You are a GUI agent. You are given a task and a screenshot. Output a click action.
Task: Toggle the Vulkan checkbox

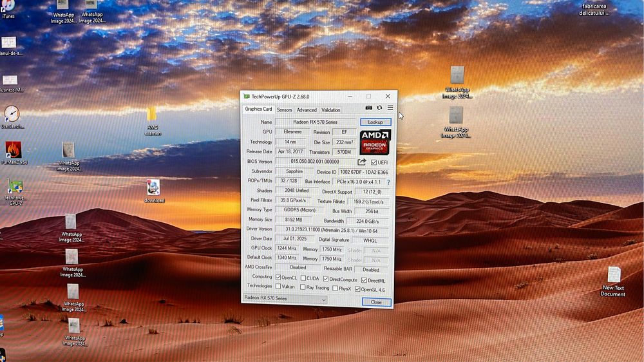(278, 287)
